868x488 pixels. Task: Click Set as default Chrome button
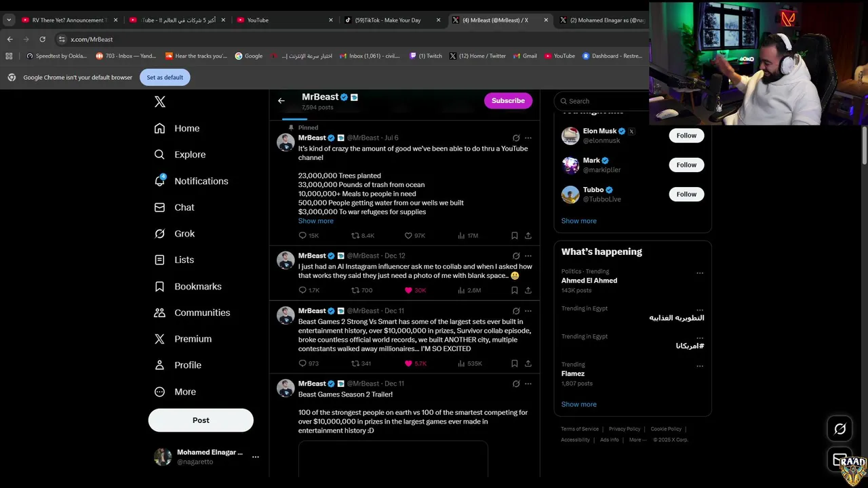(165, 77)
